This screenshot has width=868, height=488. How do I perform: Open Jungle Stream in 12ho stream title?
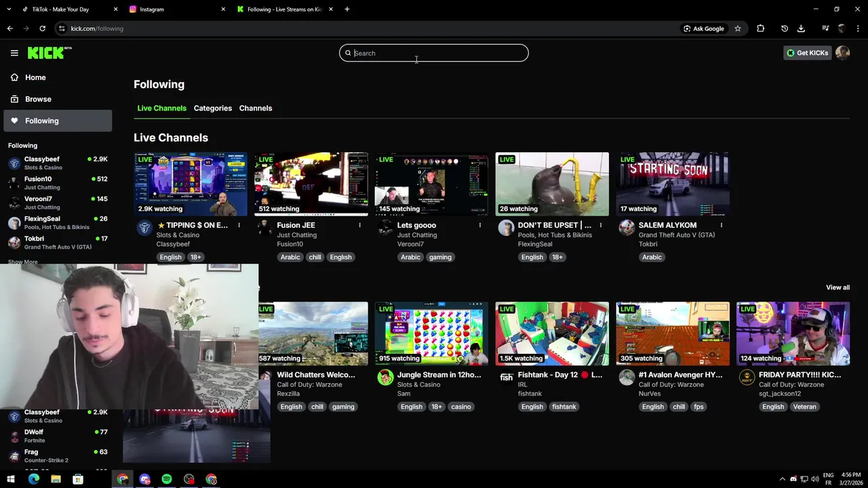(439, 375)
